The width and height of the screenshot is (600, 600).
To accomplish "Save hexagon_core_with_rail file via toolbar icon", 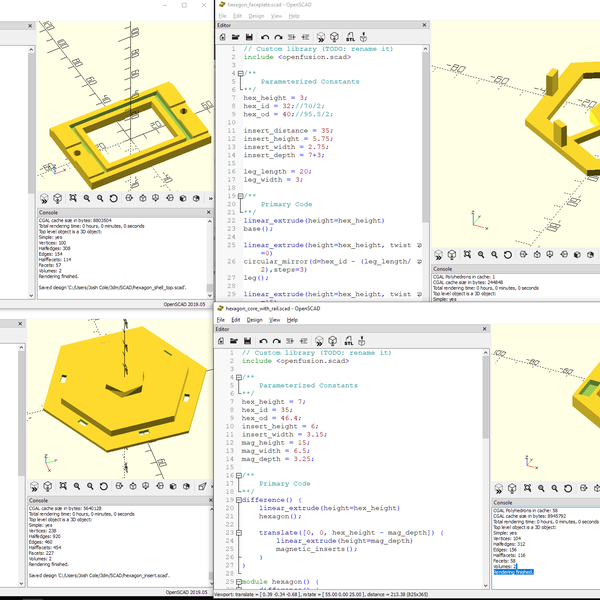I will [247, 341].
